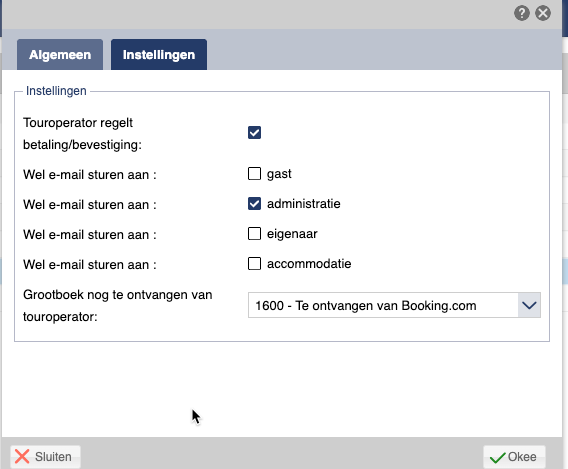
Task: Click the 'accommodatie' label text
Action: (309, 264)
